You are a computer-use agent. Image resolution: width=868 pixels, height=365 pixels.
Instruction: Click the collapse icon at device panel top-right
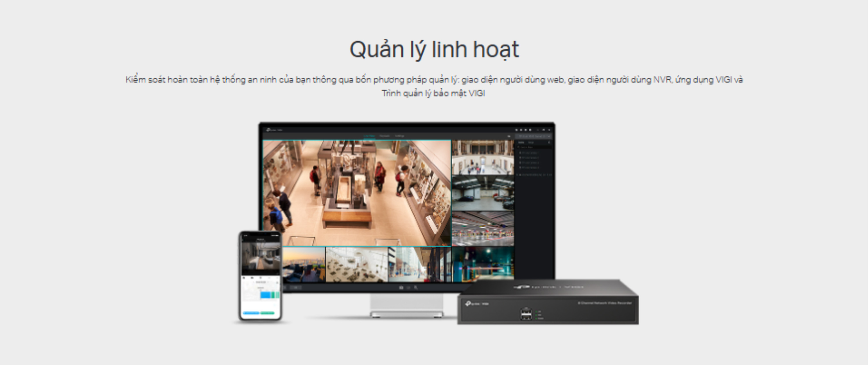(549, 142)
